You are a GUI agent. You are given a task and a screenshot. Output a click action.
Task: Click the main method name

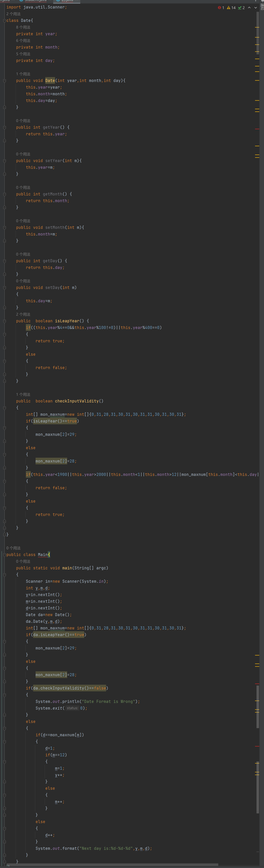67,568
